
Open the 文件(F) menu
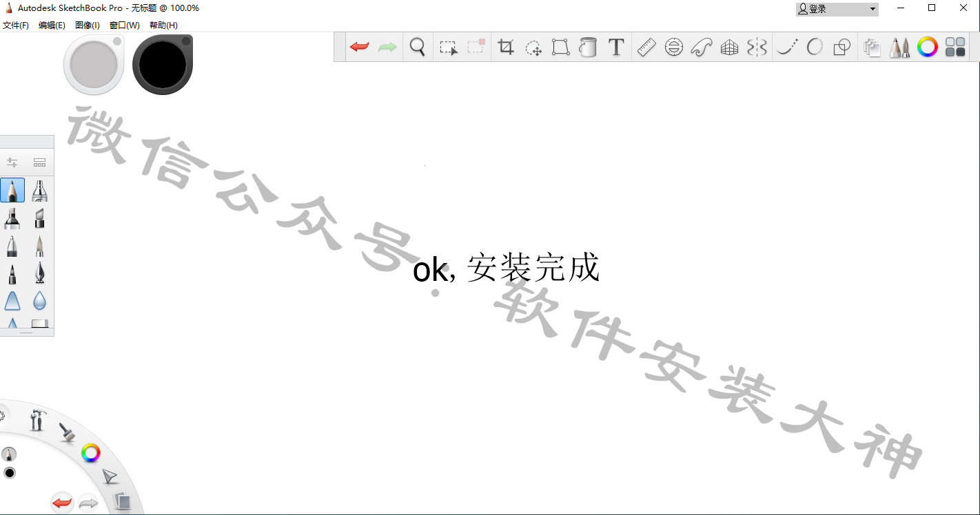[x=16, y=25]
